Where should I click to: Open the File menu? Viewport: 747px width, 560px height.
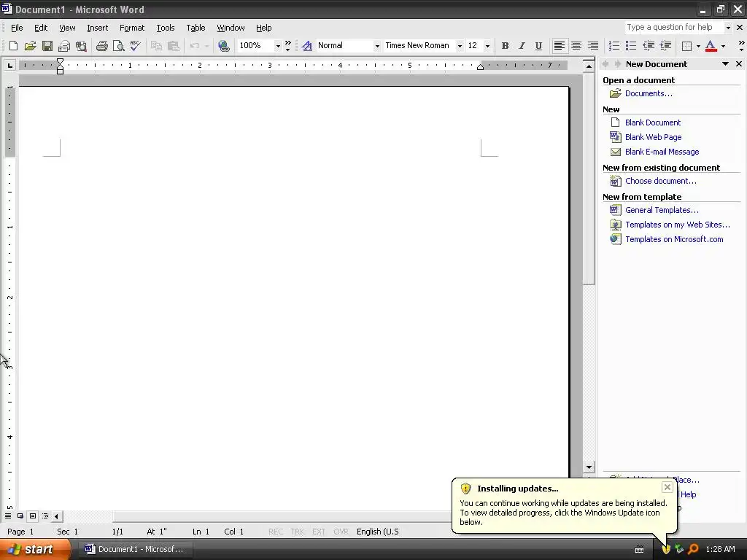(17, 28)
